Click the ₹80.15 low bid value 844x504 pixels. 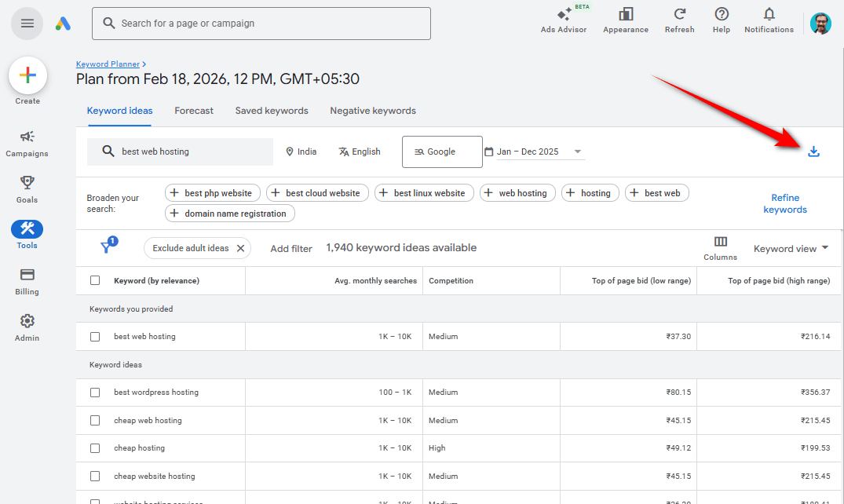[x=678, y=393]
